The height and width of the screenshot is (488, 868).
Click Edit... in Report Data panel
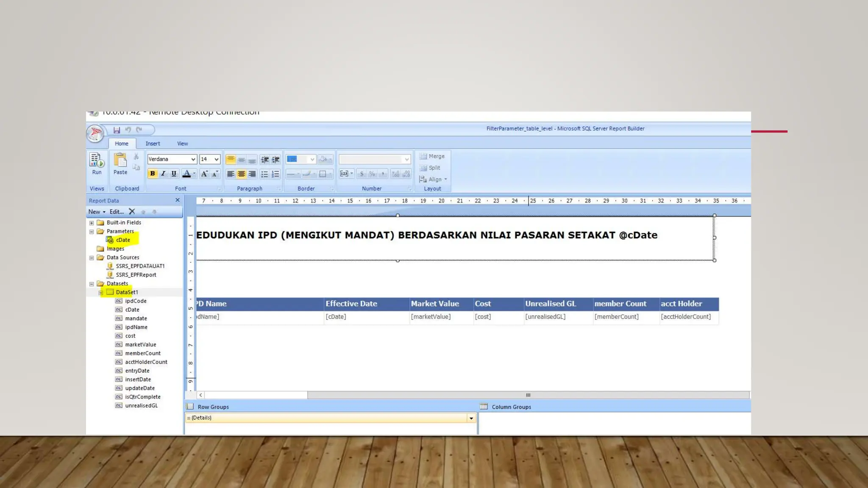[117, 212]
